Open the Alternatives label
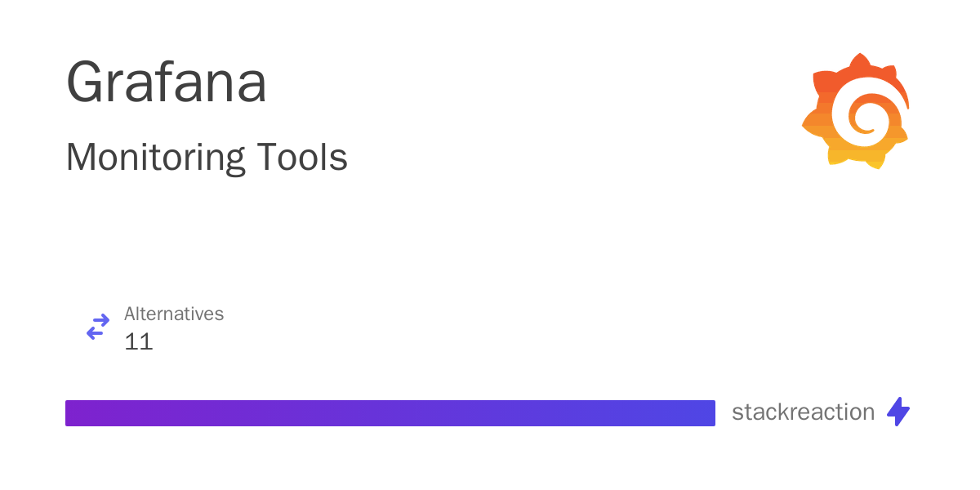 [x=174, y=314]
